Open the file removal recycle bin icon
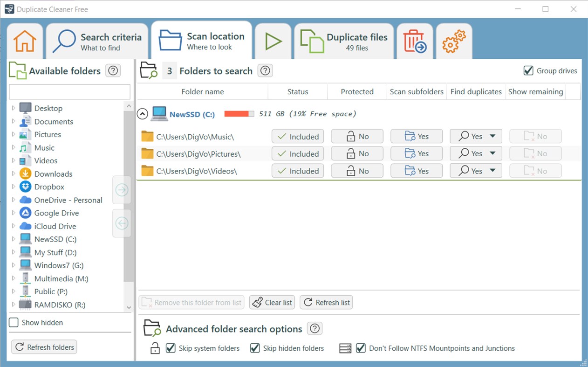Viewport: 588px width, 367px height. [x=415, y=41]
